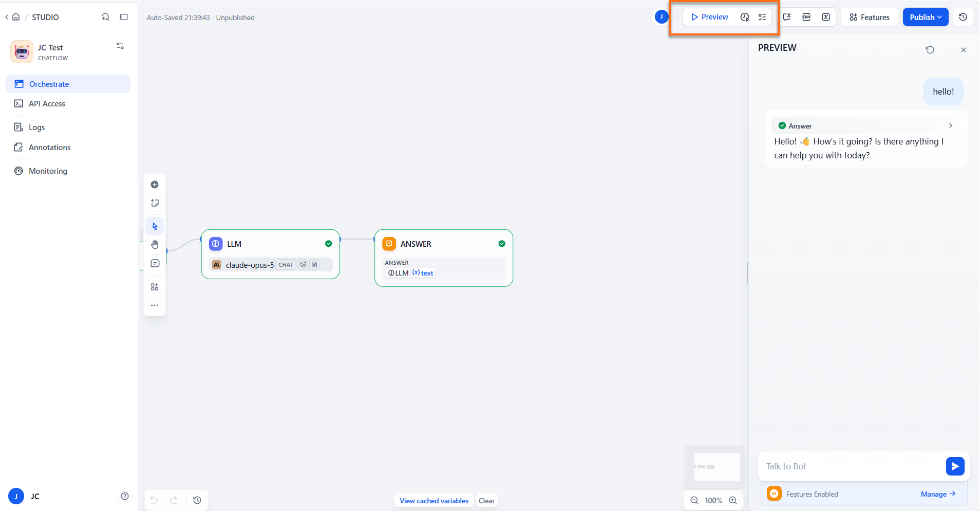Open change history icon beside redo

click(x=197, y=500)
